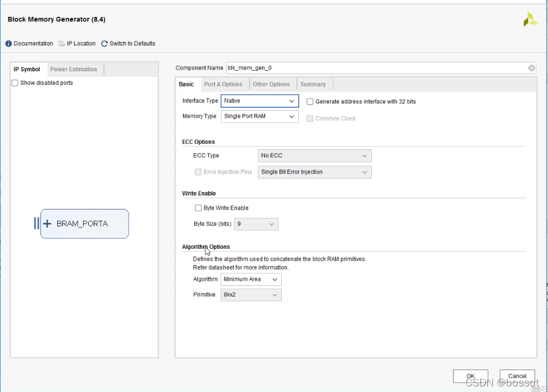Screen dimensions: 548x392
Task: Enable the Byte Write Enable checkbox
Action: 198,208
